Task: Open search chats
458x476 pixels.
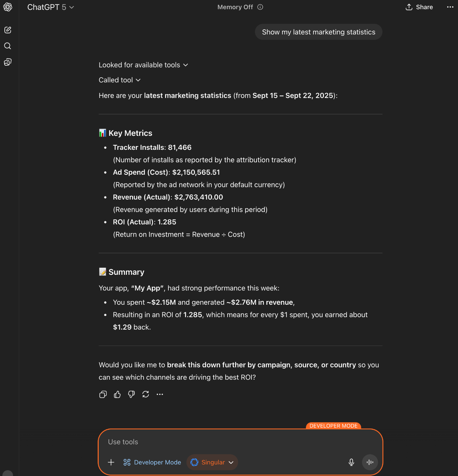Action: (7, 46)
